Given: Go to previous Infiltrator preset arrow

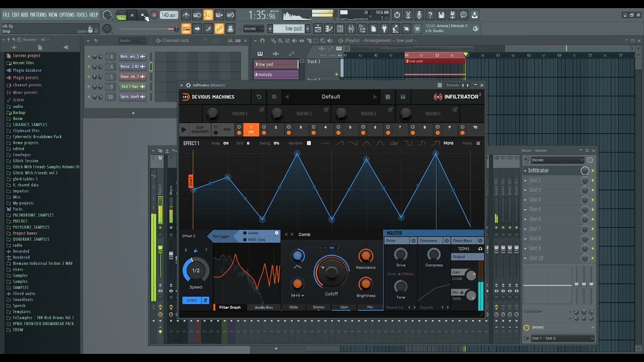Looking at the screenshot, I should point(287,97).
